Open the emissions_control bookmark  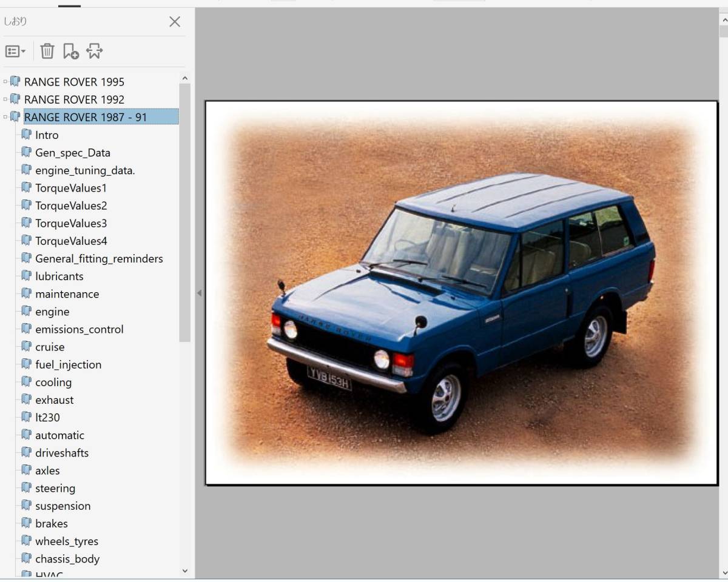(79, 329)
